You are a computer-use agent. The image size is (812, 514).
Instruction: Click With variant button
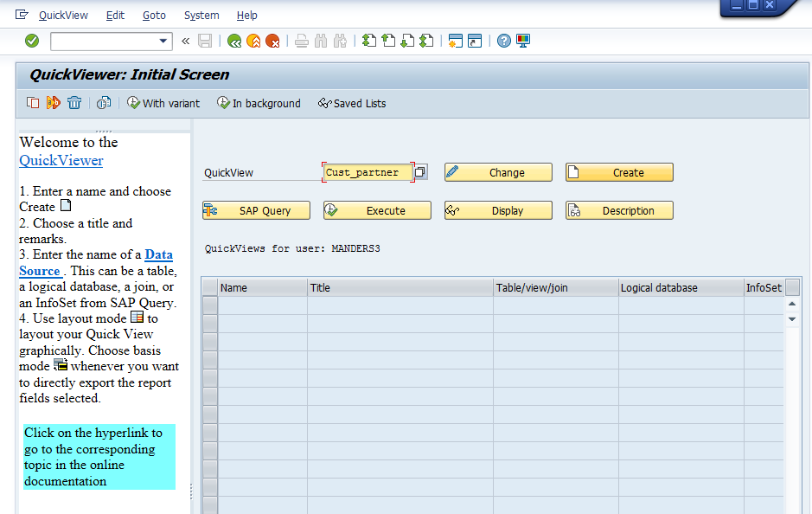[x=163, y=103]
